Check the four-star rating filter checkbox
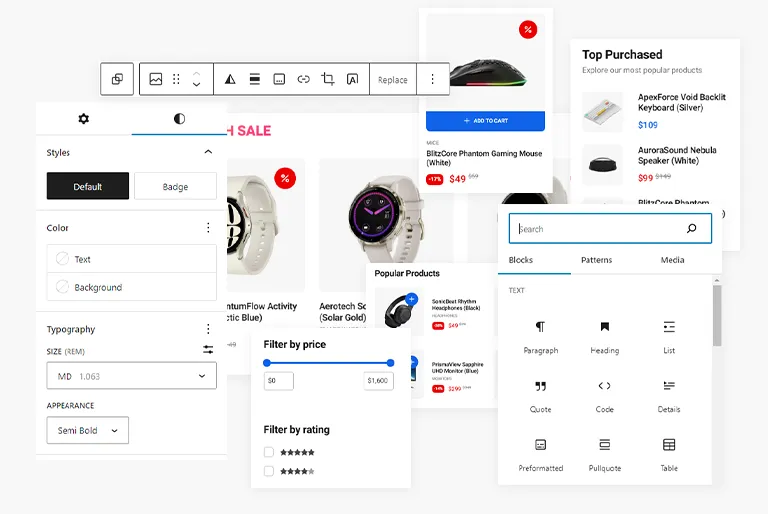 tap(269, 471)
